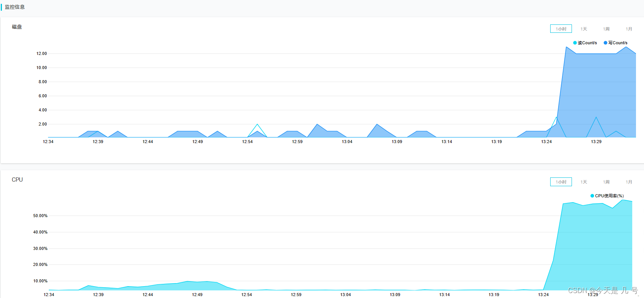This screenshot has height=298, width=644.
Task: Click the 磁盘 panel title
Action: point(17,27)
